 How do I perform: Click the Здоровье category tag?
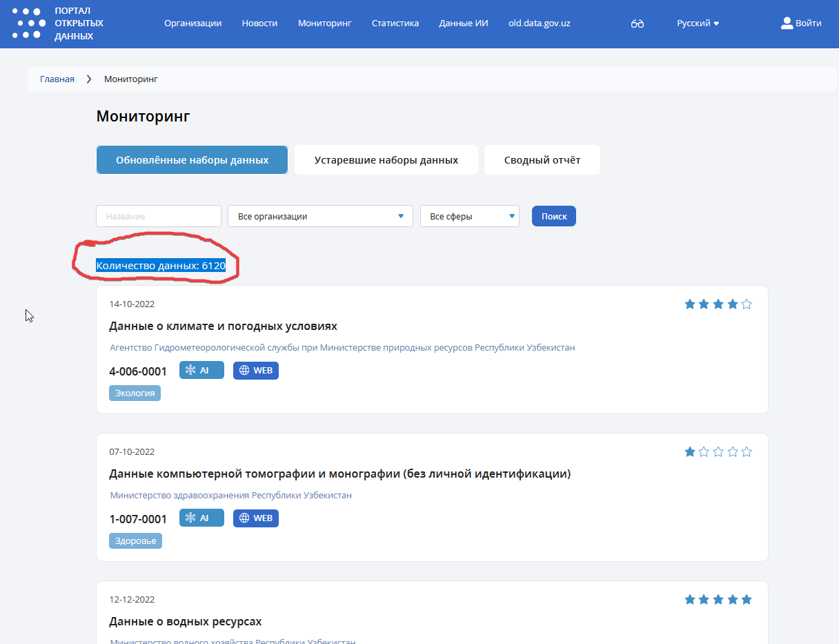[135, 541]
